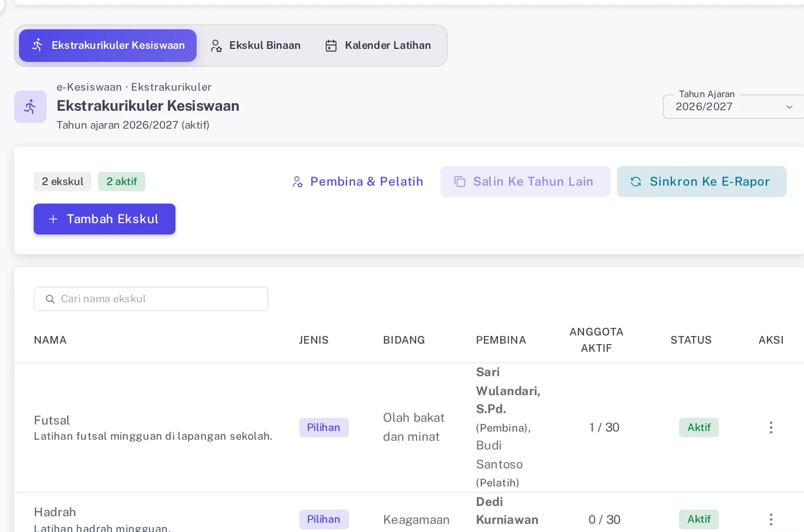The height and width of the screenshot is (532, 804).
Task: Click the Salin Ke Tahun Lain button
Action: click(x=525, y=182)
